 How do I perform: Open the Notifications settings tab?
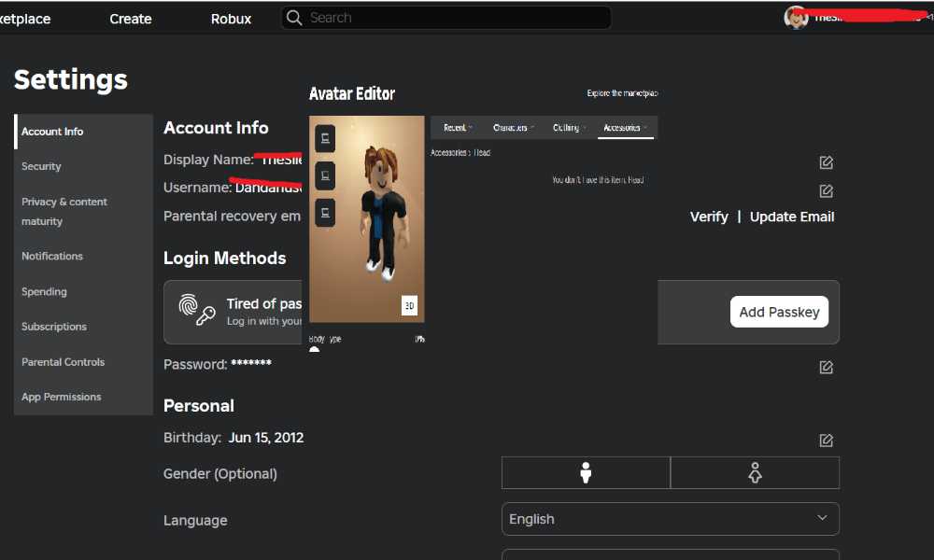tap(83, 256)
